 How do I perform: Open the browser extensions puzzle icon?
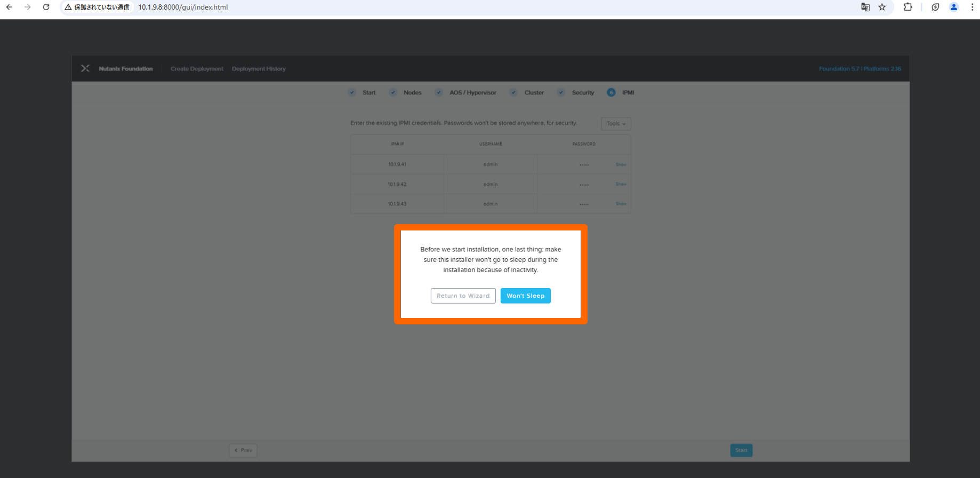pyautogui.click(x=907, y=7)
